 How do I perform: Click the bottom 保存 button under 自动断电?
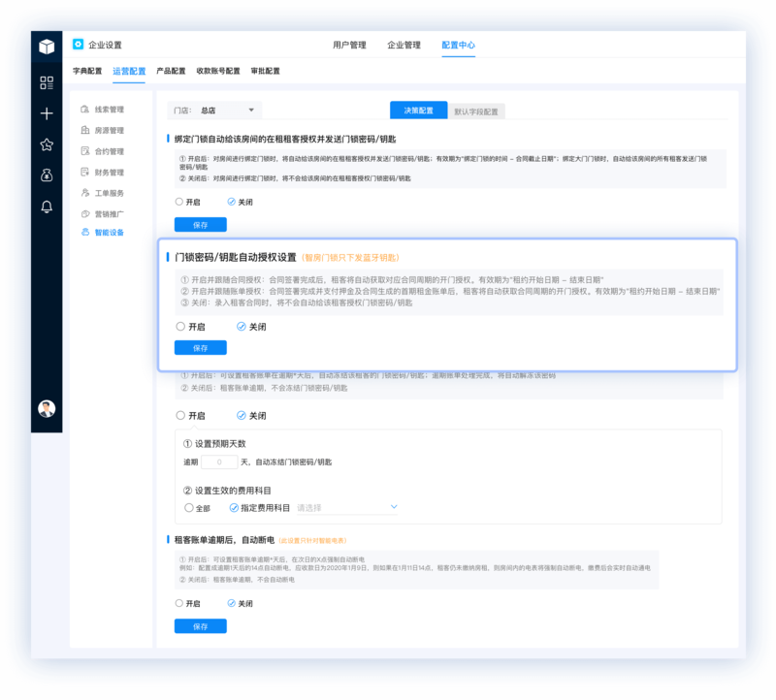coord(201,626)
